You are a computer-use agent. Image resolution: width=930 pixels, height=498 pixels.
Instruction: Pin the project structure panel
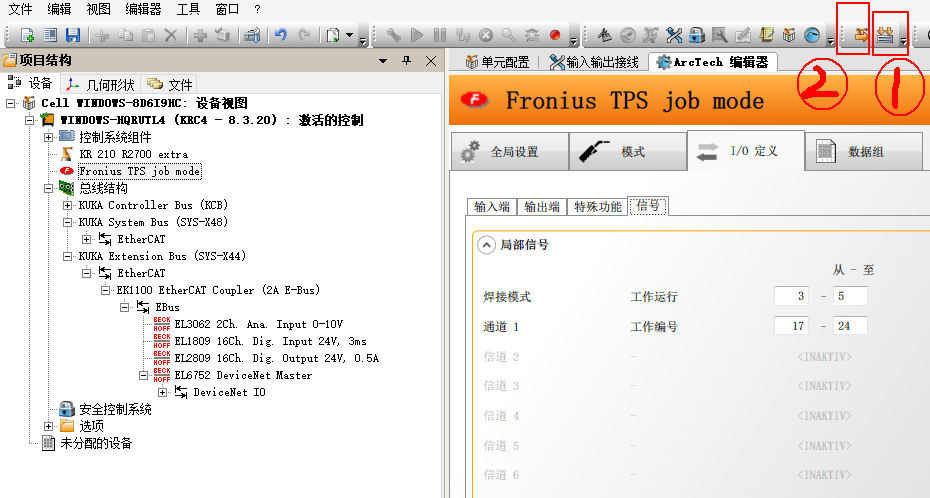coord(406,60)
